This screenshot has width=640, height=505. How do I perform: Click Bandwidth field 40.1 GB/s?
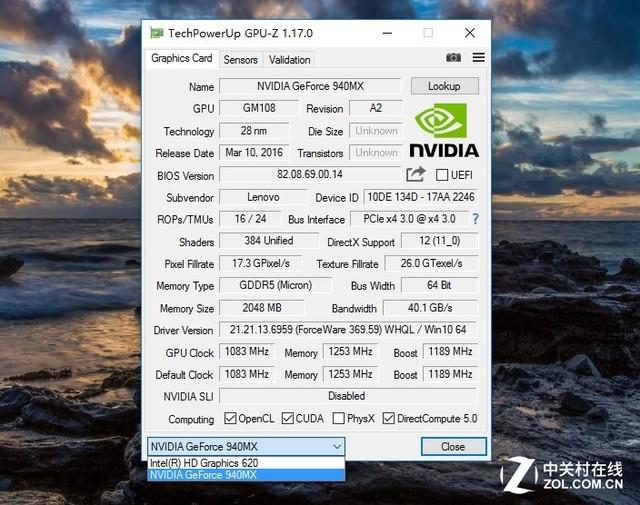(430, 307)
